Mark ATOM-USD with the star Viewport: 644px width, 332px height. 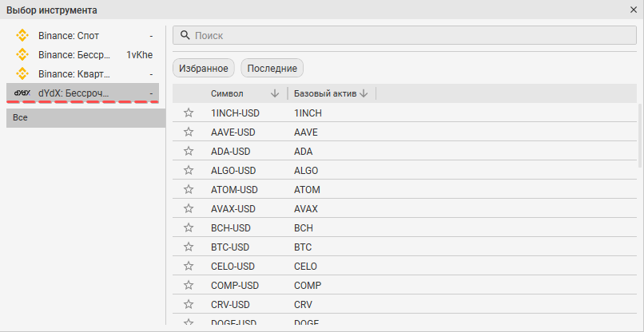pos(189,190)
